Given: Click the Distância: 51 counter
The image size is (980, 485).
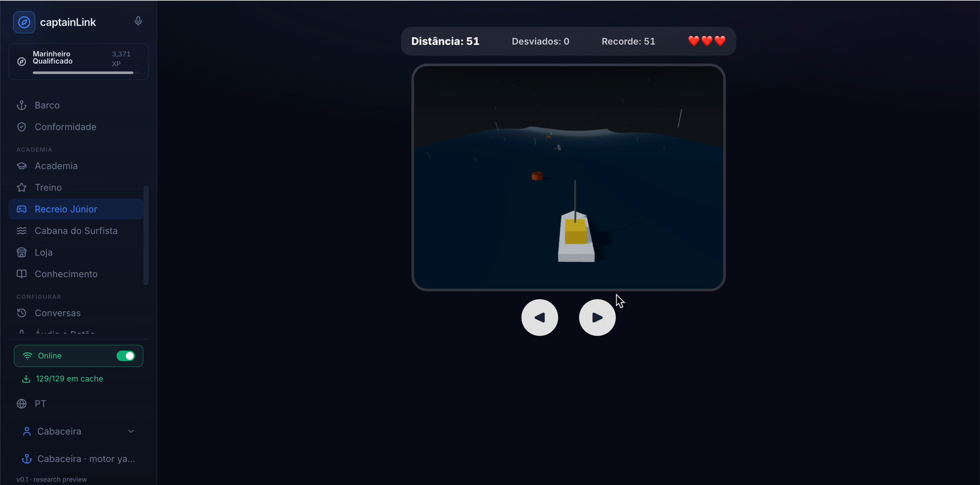Looking at the screenshot, I should [446, 41].
